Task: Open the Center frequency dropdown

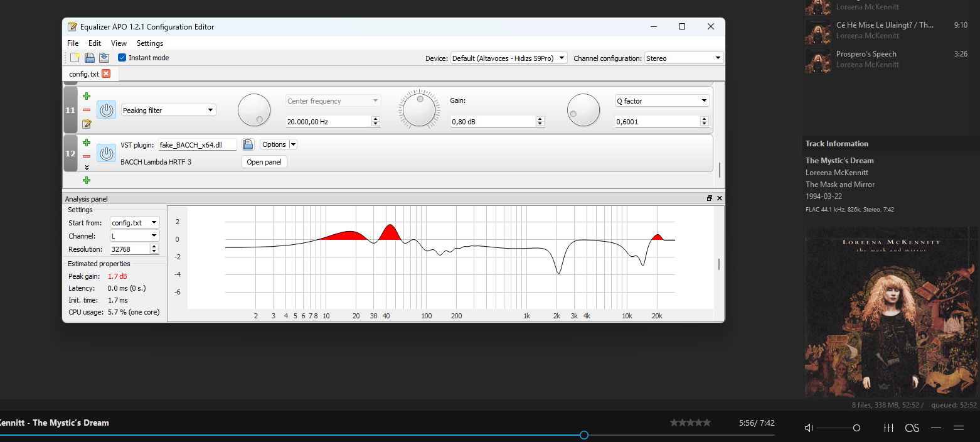Action: pyautogui.click(x=333, y=100)
